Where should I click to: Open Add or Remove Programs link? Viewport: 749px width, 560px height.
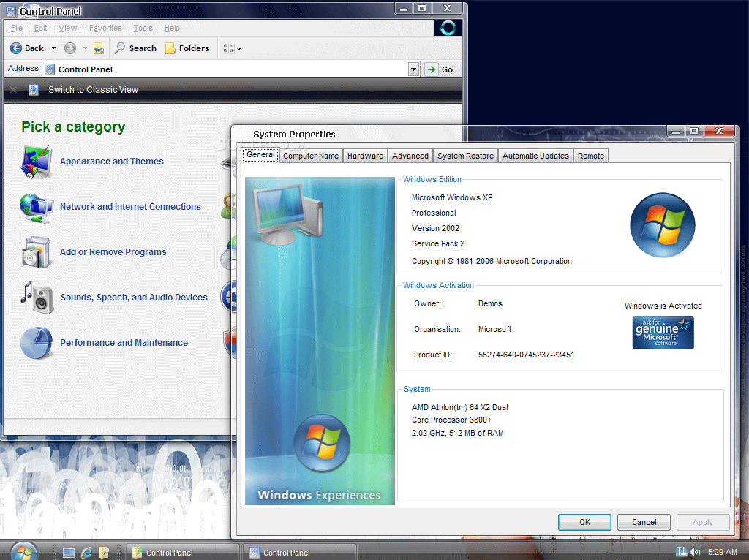coord(113,252)
